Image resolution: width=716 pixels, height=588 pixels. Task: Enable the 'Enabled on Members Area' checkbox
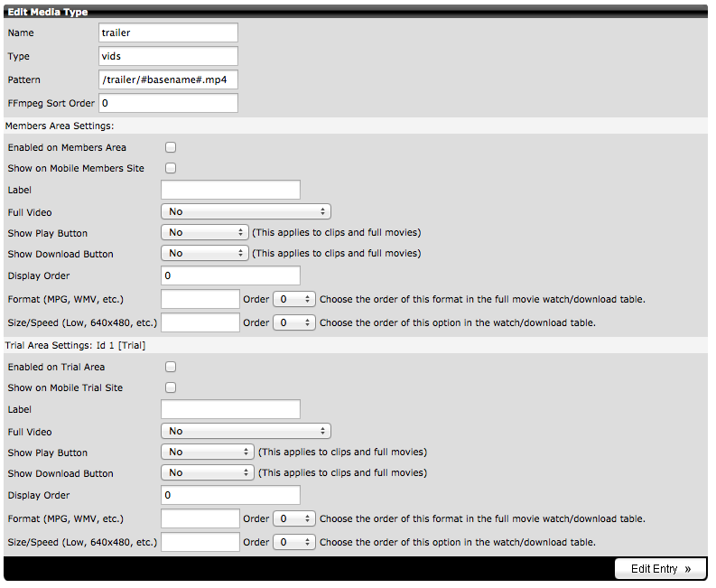171,147
